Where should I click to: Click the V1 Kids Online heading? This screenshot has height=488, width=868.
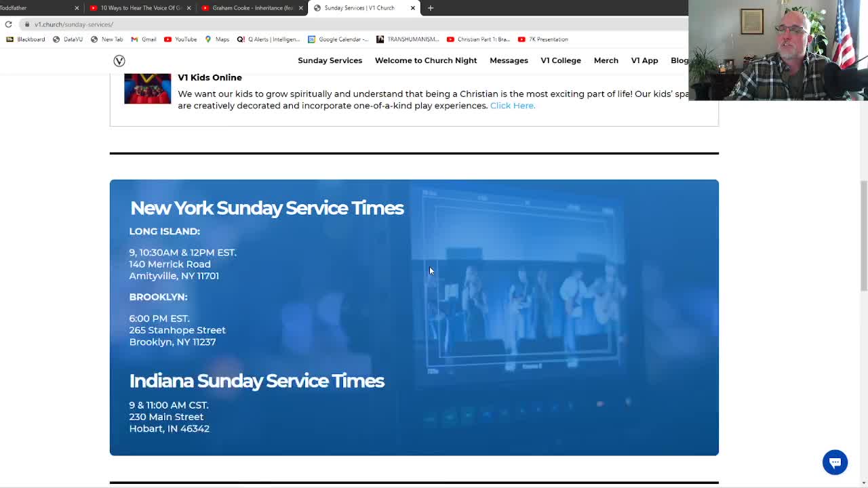[210, 77]
